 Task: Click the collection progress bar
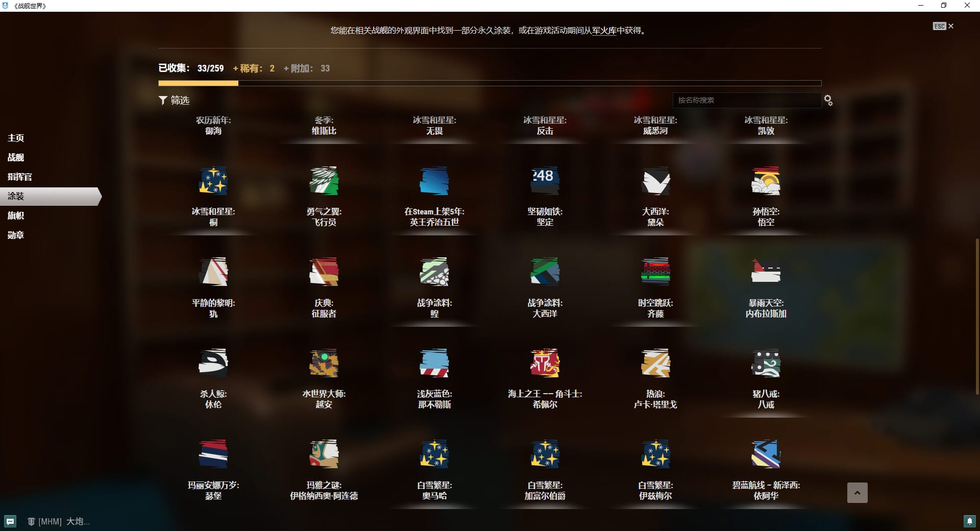[489, 83]
